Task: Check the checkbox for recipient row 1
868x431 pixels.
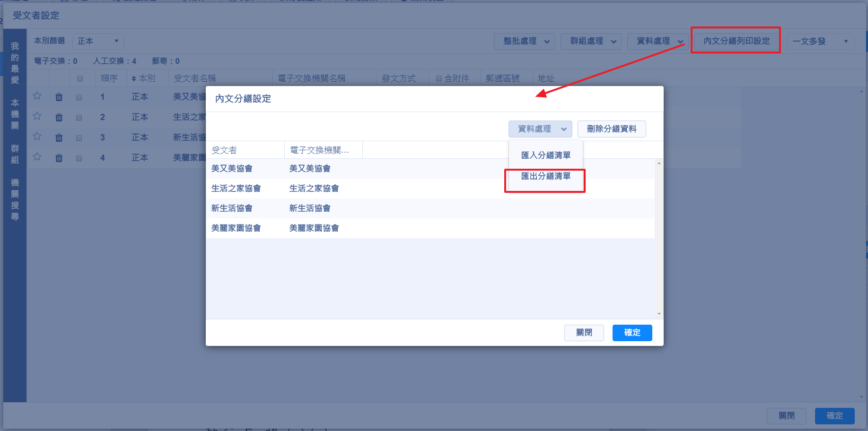Action: pos(79,97)
